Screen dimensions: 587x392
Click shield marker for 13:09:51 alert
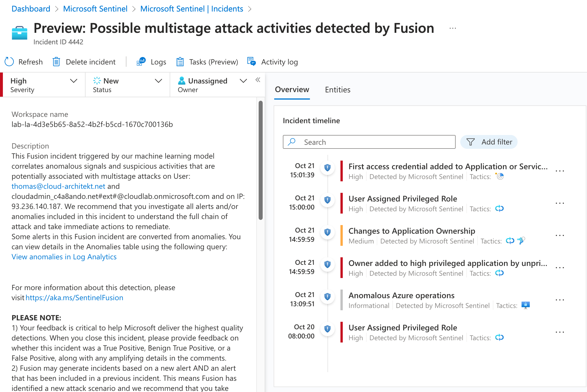click(327, 296)
